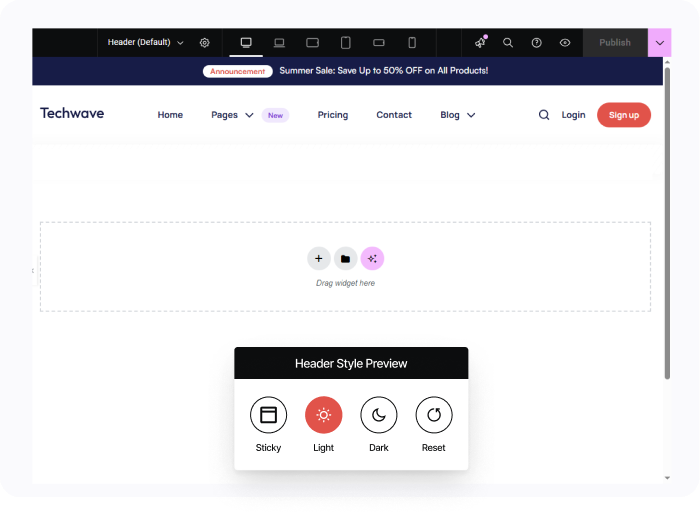This screenshot has height=519, width=700.
Task: Open publish options arrow dropdown
Action: pyautogui.click(x=659, y=43)
